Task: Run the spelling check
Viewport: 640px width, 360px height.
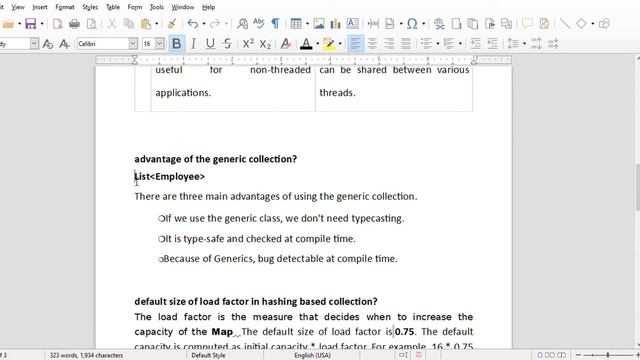Action: click(259, 24)
